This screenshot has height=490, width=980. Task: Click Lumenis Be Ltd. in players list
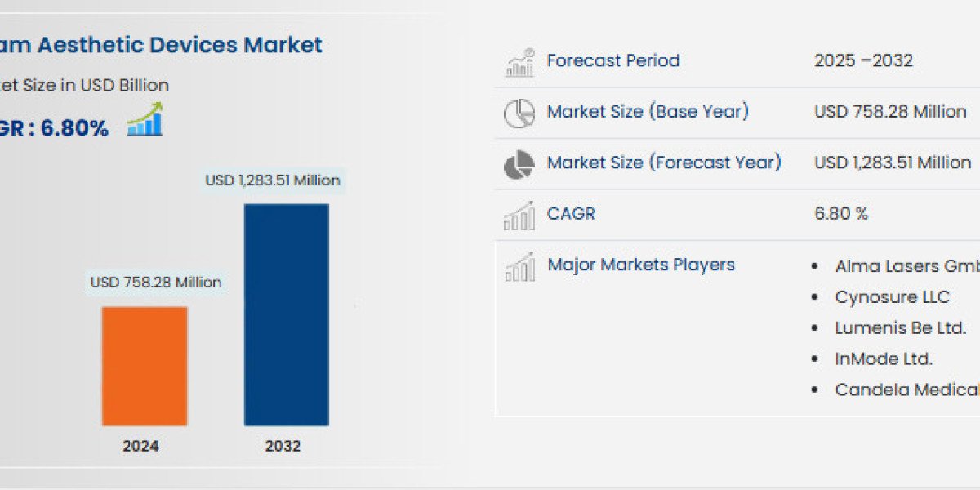(x=900, y=328)
